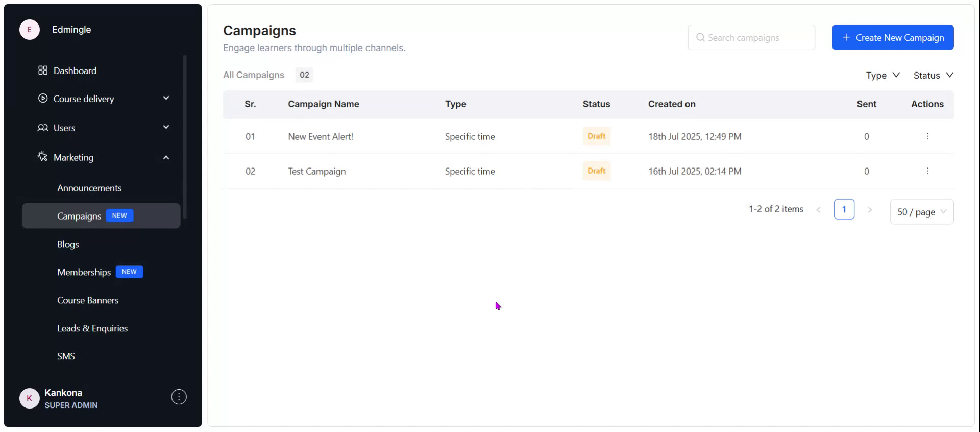Expand the Course delivery submenu
Screen dimensions: 980x432
pos(166,98)
